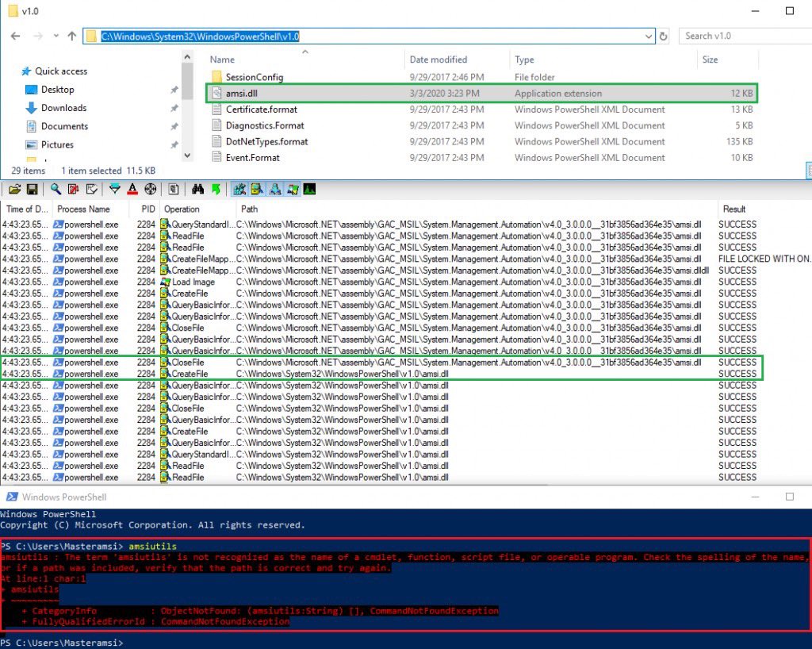Open the Procmon Filter dialog
812x649 pixels.
pos(115,189)
